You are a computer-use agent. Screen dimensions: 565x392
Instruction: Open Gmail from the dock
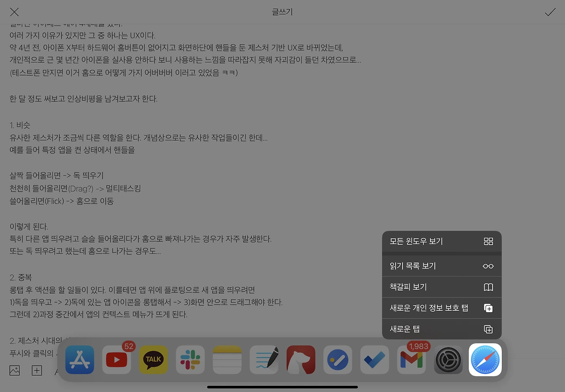pos(411,360)
